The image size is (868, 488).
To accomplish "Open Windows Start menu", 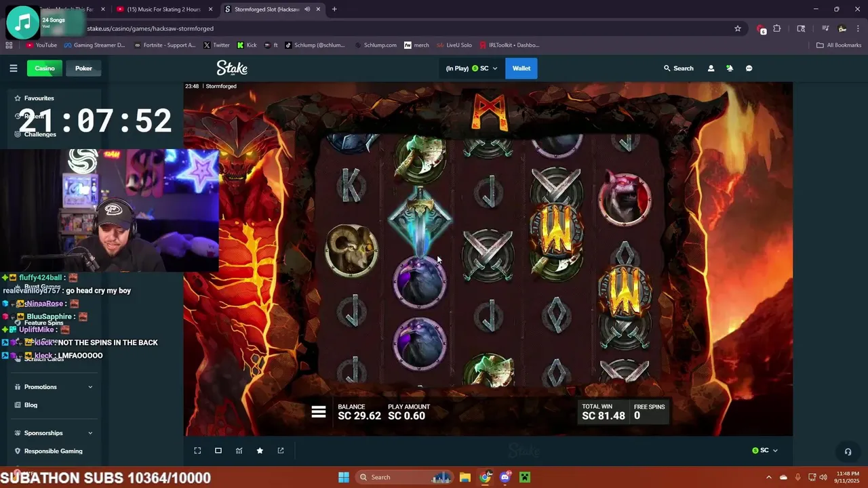I will (344, 477).
